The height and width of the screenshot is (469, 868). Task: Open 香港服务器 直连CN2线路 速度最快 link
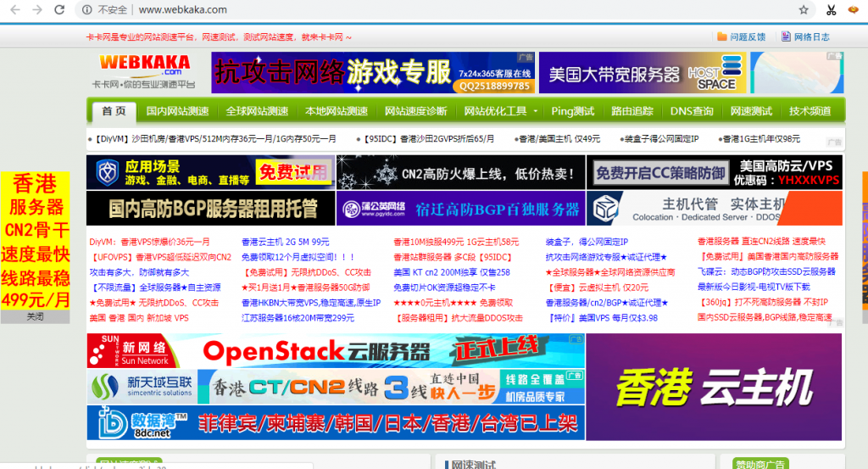click(x=761, y=241)
